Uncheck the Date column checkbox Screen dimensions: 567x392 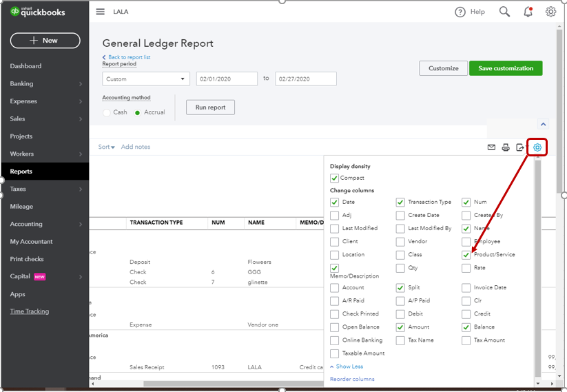pos(334,202)
